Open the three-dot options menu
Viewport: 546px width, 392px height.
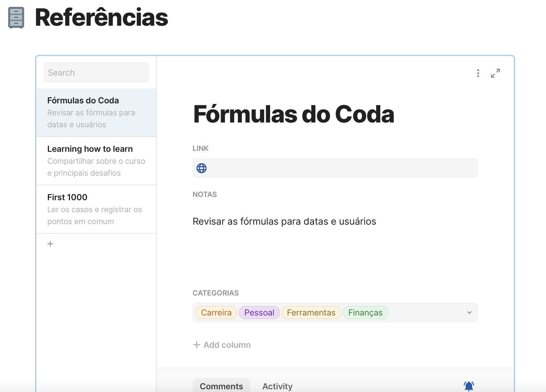[478, 73]
